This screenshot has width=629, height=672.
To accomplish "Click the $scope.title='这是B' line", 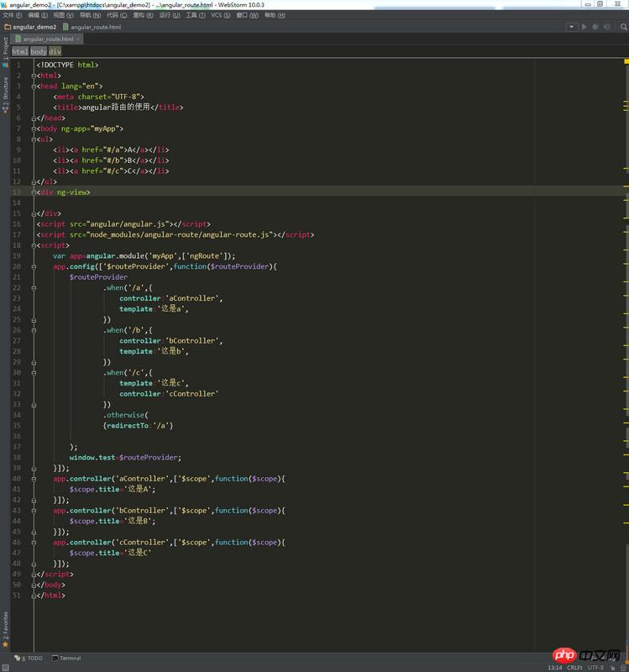I will (113, 521).
